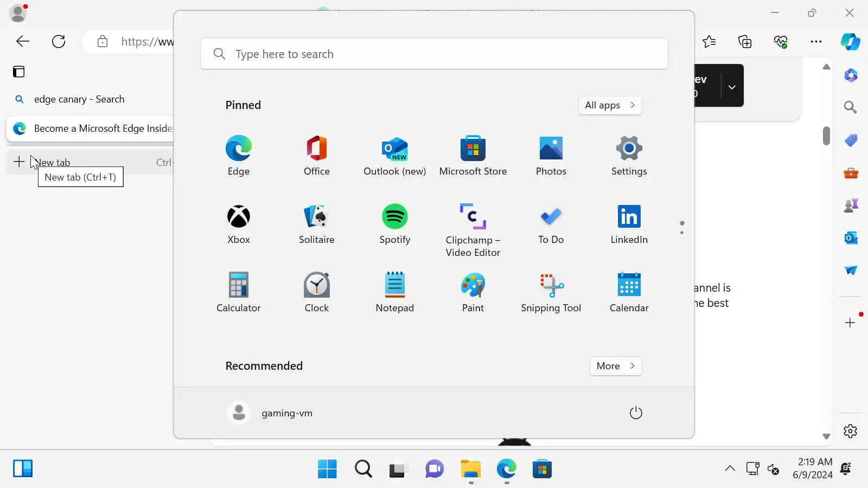Launch the Calculator app
The width and height of the screenshot is (868, 488).
click(x=239, y=292)
